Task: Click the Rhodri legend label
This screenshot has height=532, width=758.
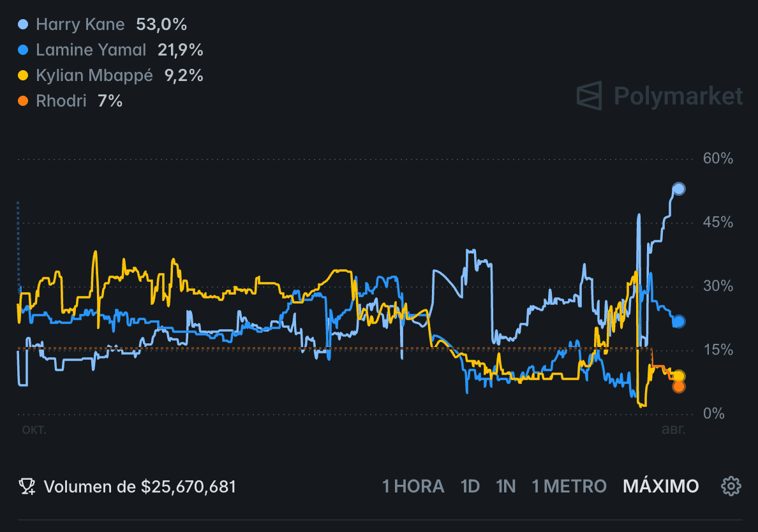Action: (x=61, y=101)
